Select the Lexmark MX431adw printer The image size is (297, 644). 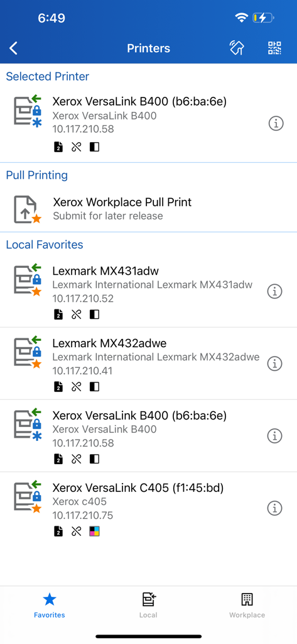(148, 291)
